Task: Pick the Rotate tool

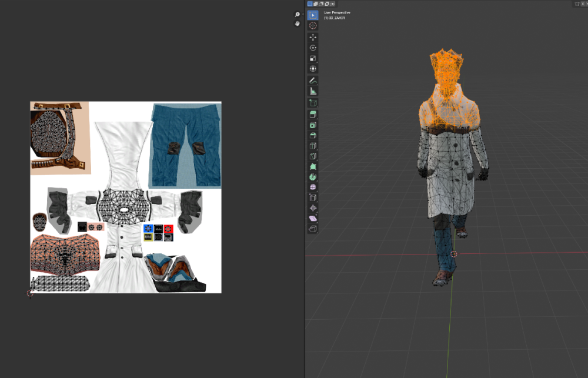Action: tap(313, 48)
